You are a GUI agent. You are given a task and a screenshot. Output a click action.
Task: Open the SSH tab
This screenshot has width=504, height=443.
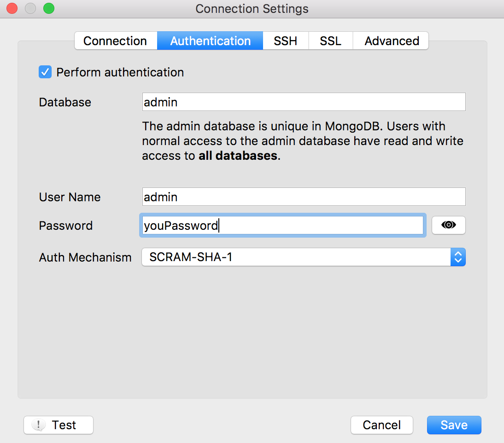285,41
